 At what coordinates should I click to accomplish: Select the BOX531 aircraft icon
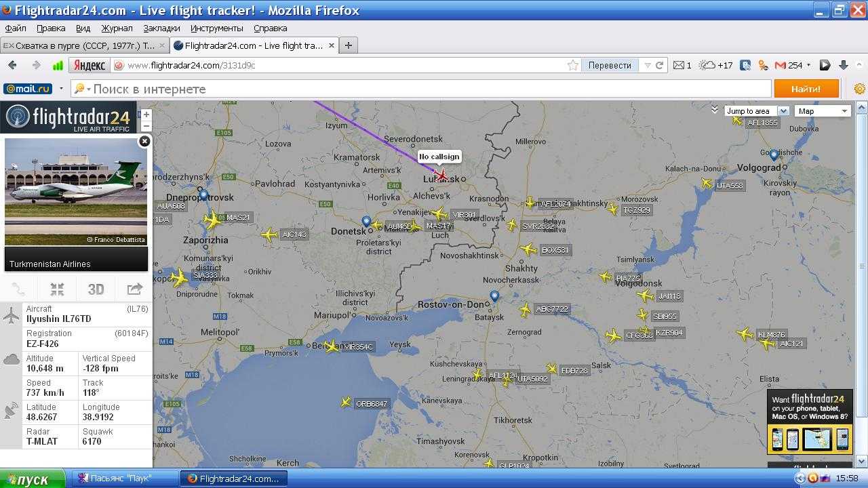click(529, 249)
